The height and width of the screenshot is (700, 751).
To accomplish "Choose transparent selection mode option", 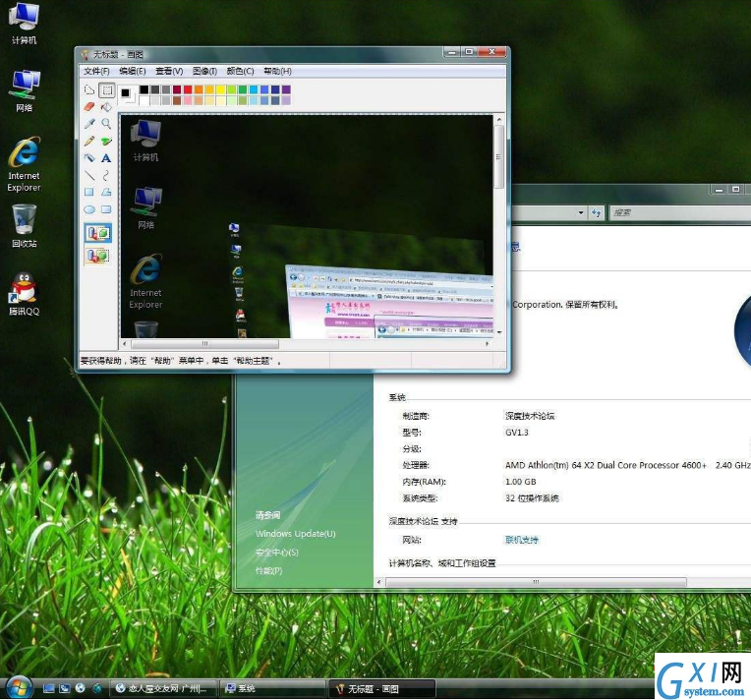I will (98, 256).
